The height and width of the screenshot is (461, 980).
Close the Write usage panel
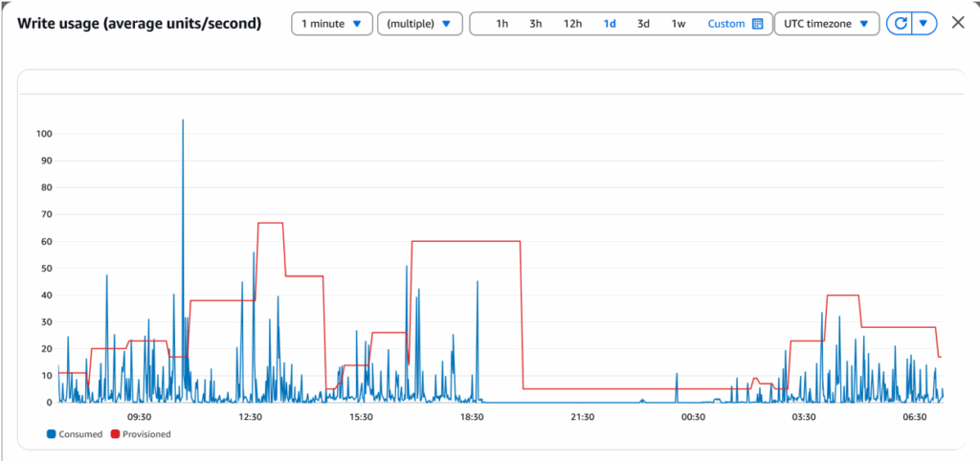[958, 23]
